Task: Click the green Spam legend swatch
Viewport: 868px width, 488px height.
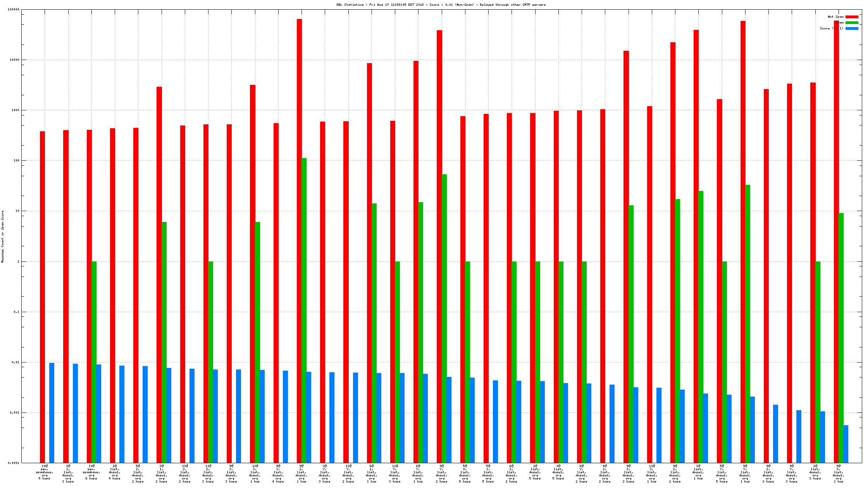Action: 852,22
